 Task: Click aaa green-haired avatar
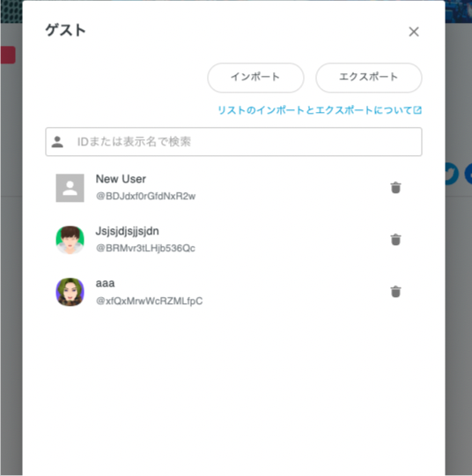click(x=70, y=292)
